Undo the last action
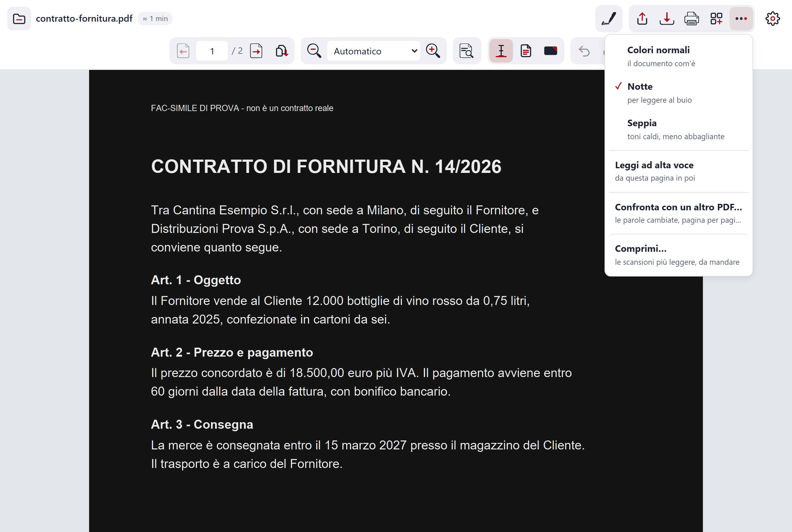Viewport: 792px width, 532px height. [584, 51]
